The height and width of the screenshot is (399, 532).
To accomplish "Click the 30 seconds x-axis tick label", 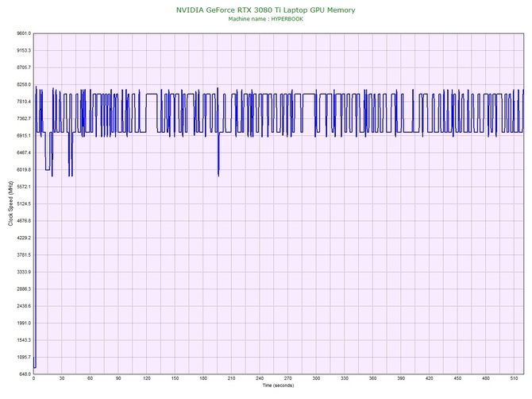I will pos(62,378).
